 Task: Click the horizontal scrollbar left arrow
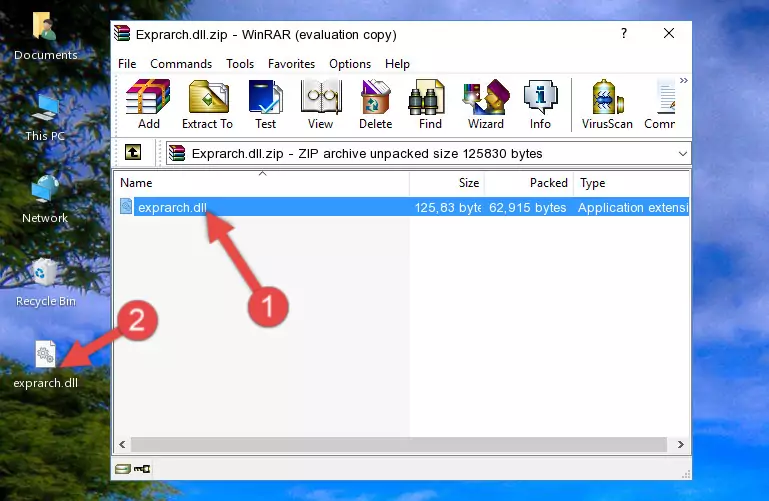[123, 445]
